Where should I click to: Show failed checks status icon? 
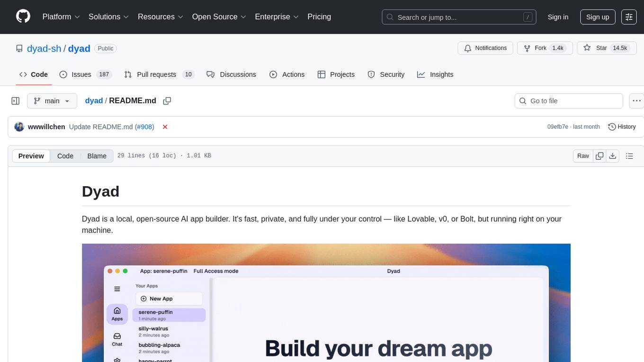click(x=165, y=127)
